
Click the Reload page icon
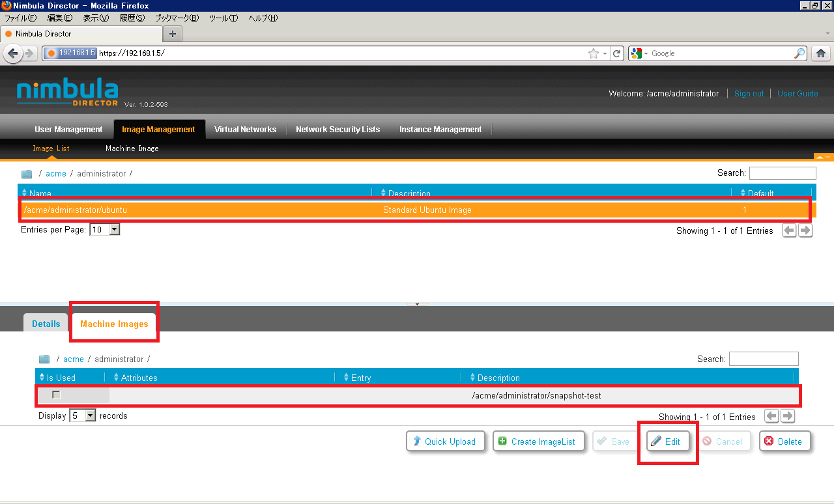coord(617,53)
